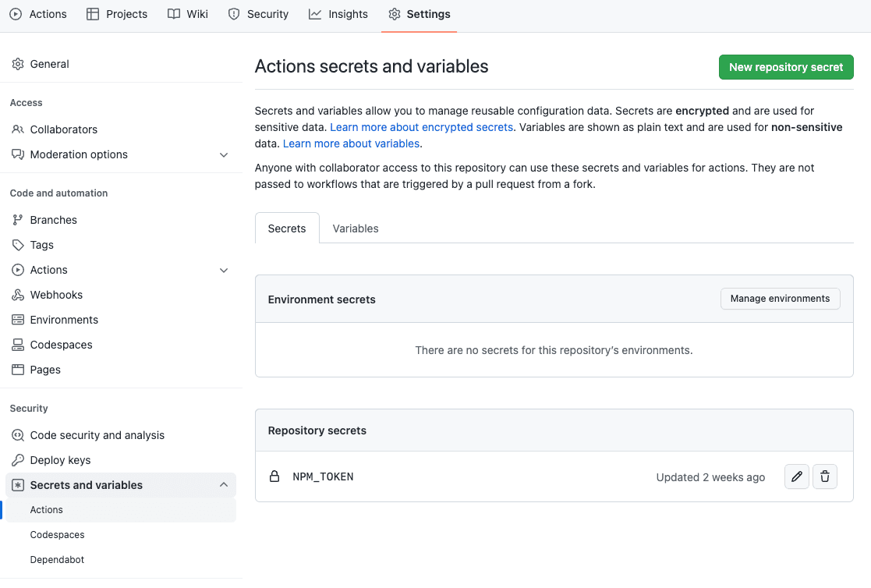The image size is (871, 588).
Task: Collapse the Secrets and variables chevron
Action: click(x=224, y=484)
